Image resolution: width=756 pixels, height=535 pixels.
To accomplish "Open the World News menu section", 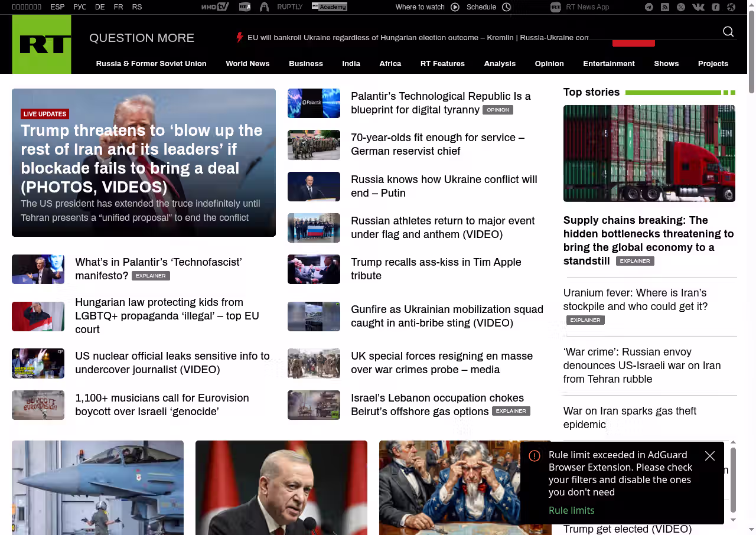I will click(x=247, y=64).
